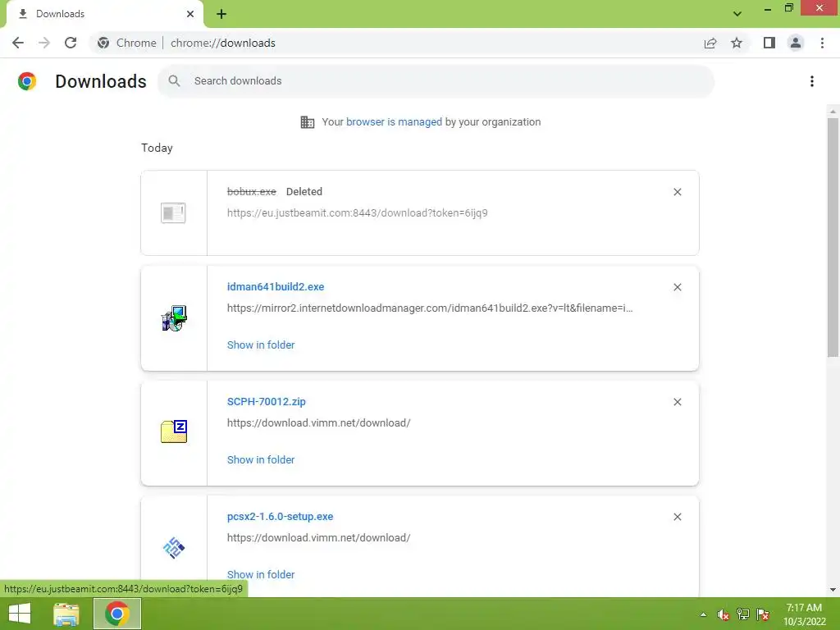Screen dimensions: 840x630
Task: Click the Chrome logo beside Downloads heading
Action: [27, 81]
